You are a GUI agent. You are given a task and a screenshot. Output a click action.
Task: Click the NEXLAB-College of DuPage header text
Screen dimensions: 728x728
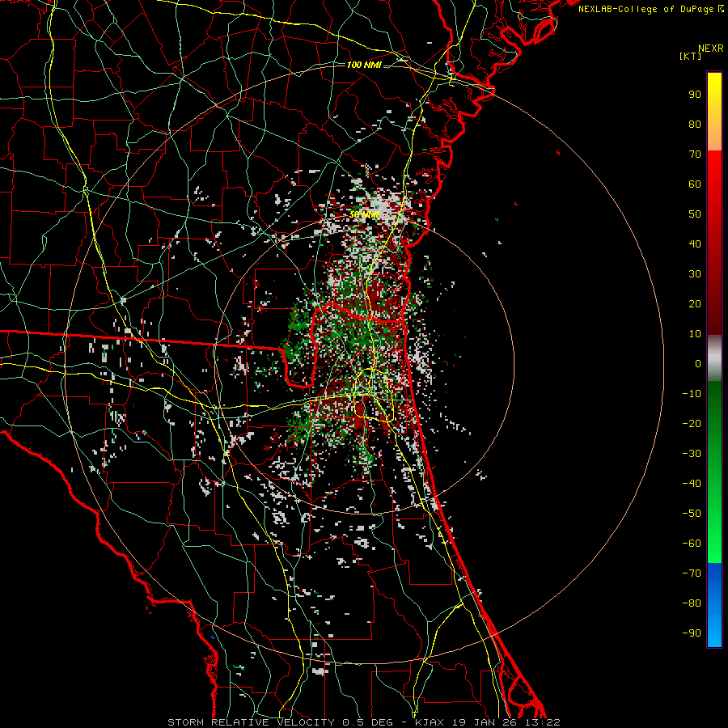tap(650, 9)
